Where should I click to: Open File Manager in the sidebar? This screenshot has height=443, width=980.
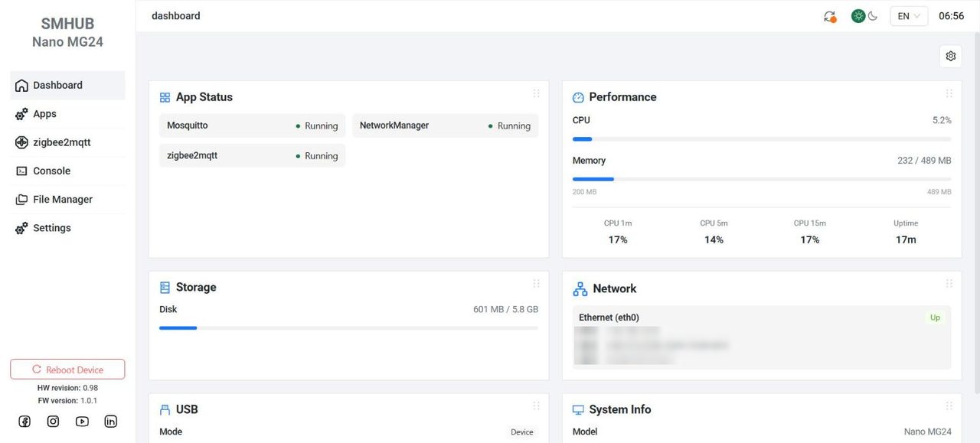point(67,200)
